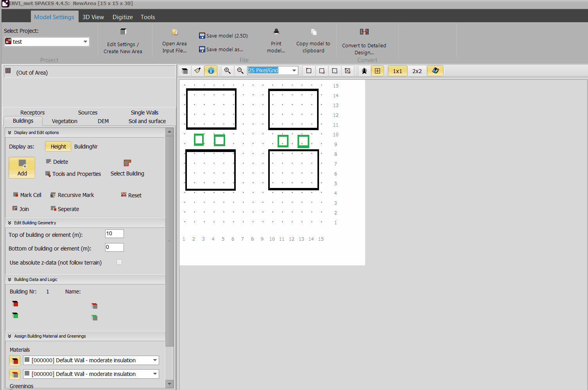
Task: Switch to the 3D View tab
Action: pyautogui.click(x=93, y=17)
